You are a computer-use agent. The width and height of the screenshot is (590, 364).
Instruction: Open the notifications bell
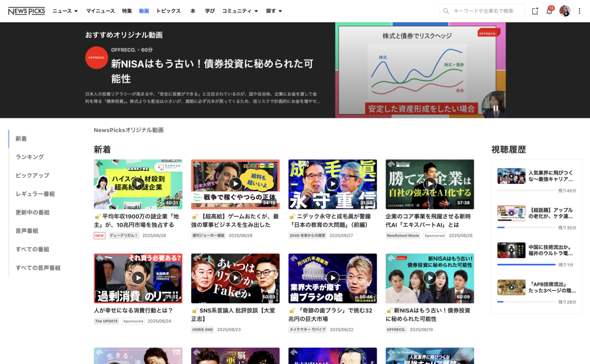(x=549, y=11)
